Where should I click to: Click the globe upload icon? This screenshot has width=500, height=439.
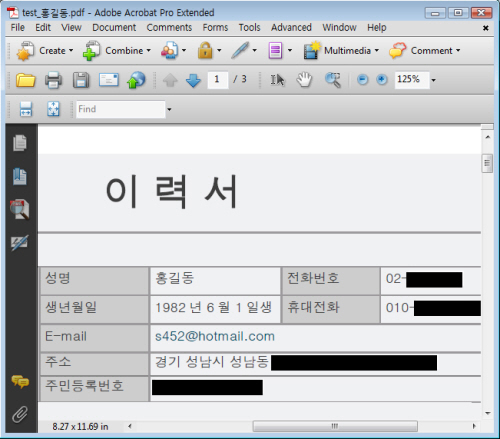click(x=136, y=80)
